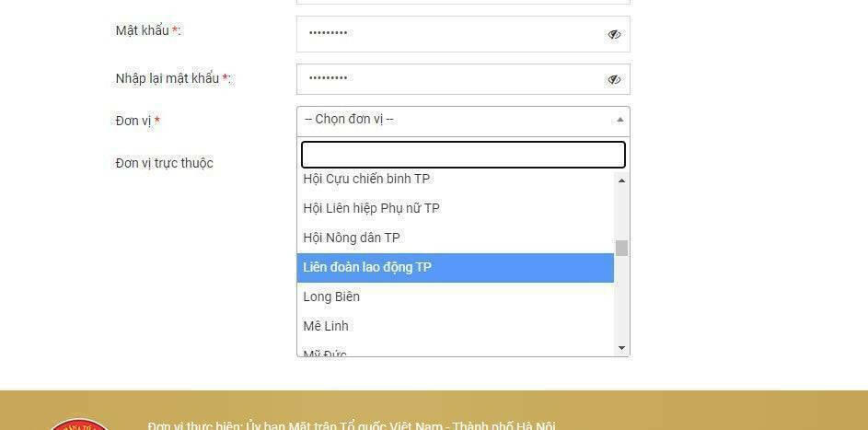Select the partially visible Mỹ Đức option
This screenshot has width=868, height=430.
click(455, 352)
